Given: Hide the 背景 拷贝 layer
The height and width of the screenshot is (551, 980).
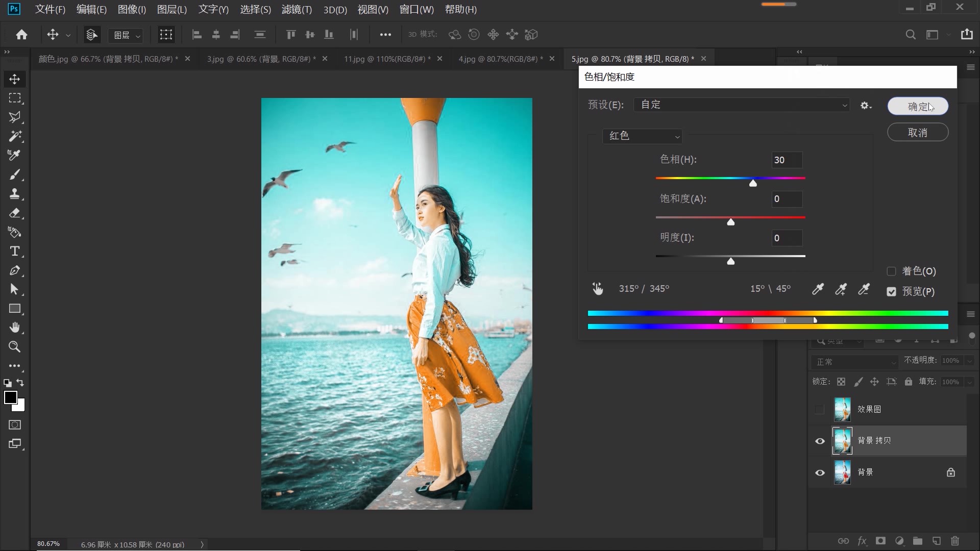Looking at the screenshot, I should [x=820, y=441].
